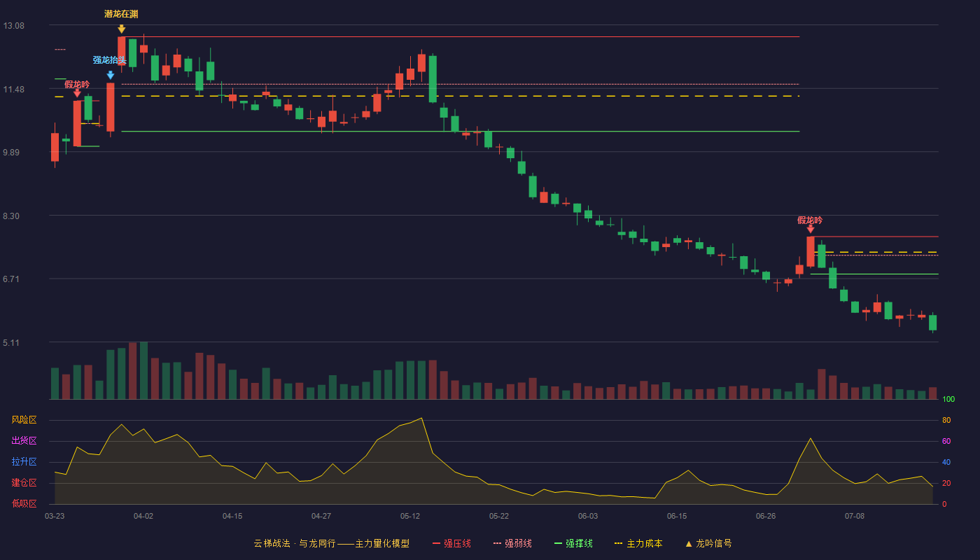
Task: Click date label 07-08
Action: click(x=855, y=516)
